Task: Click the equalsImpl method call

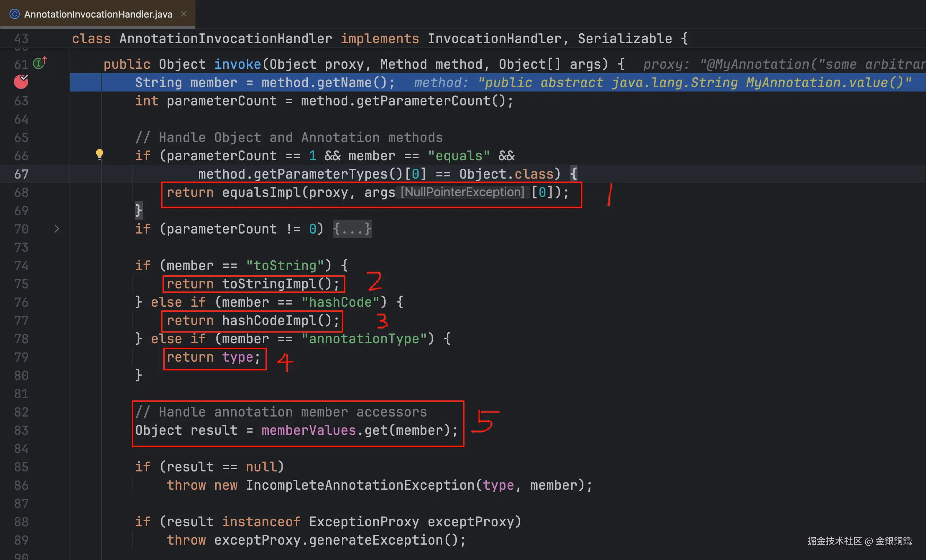Action: pos(262,193)
